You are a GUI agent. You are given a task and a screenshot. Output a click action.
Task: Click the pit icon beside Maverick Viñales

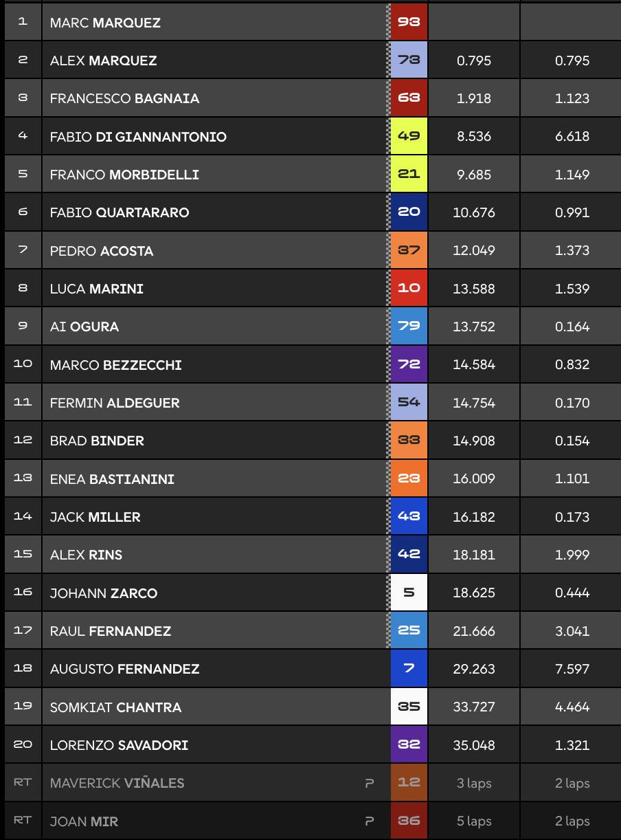click(370, 783)
